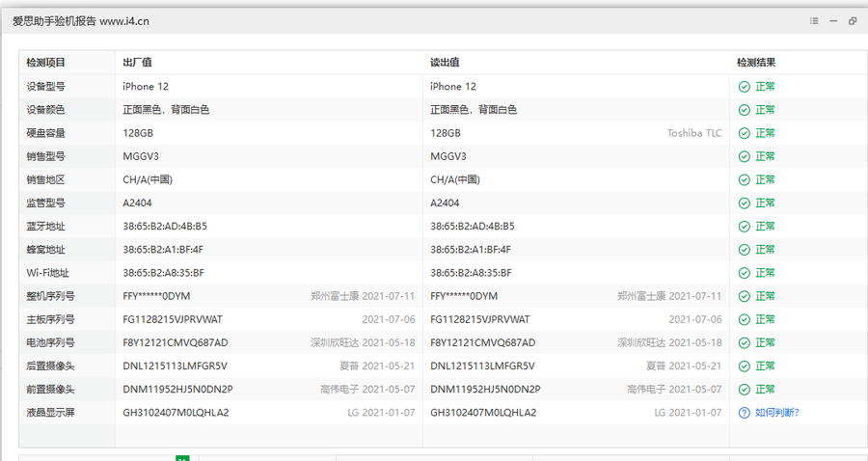This screenshot has width=868, height=461.
Task: Click the 蓝牙地址 row label
Action: [x=45, y=226]
